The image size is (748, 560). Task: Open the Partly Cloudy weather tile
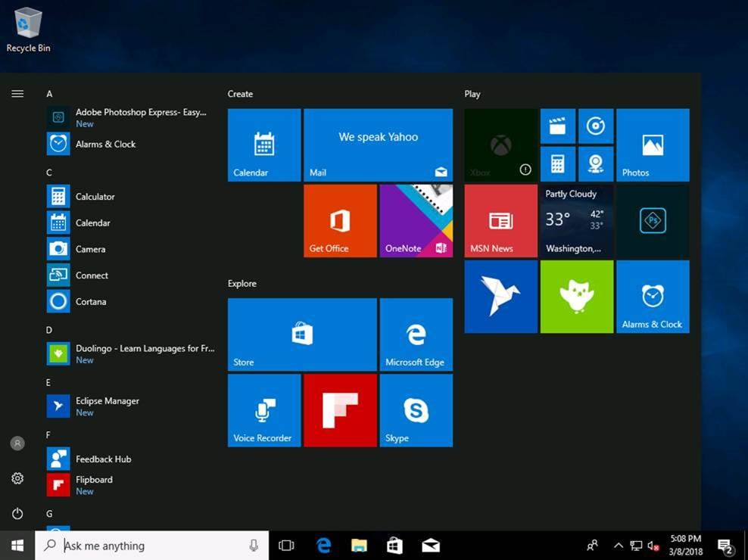(577, 221)
